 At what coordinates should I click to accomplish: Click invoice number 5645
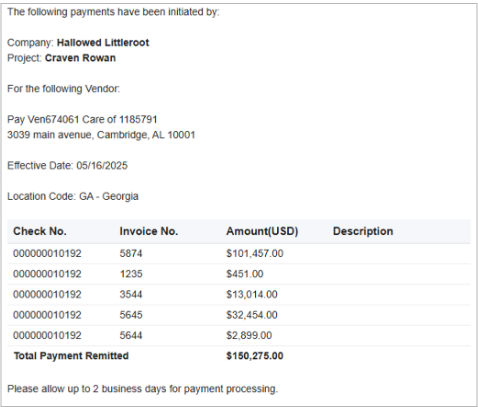tap(131, 315)
